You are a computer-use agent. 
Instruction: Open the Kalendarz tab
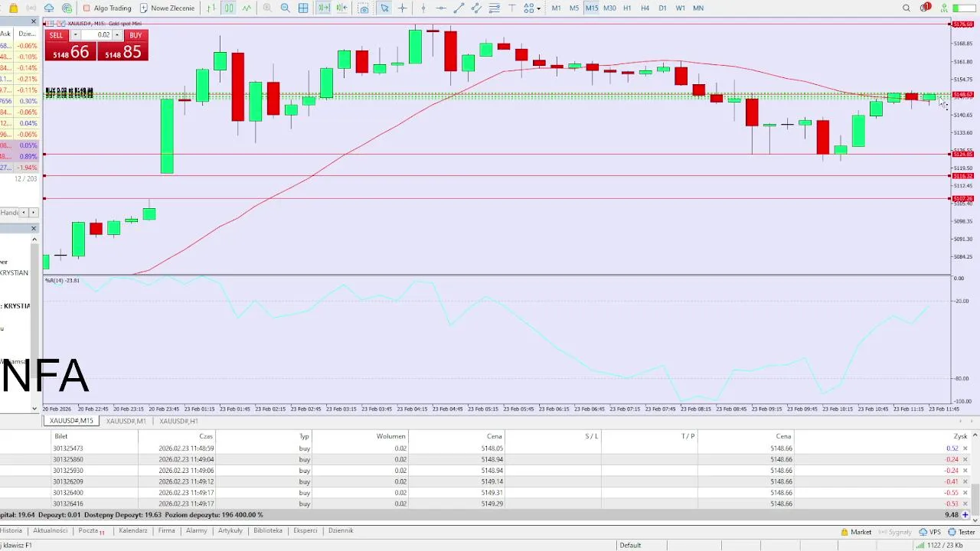click(132, 530)
